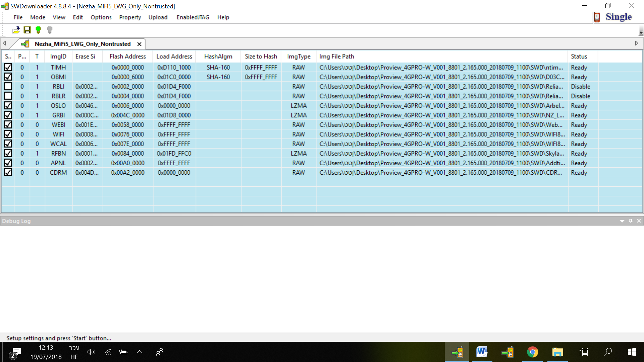Open the Upload menu
The width and height of the screenshot is (644, 362).
click(x=158, y=17)
